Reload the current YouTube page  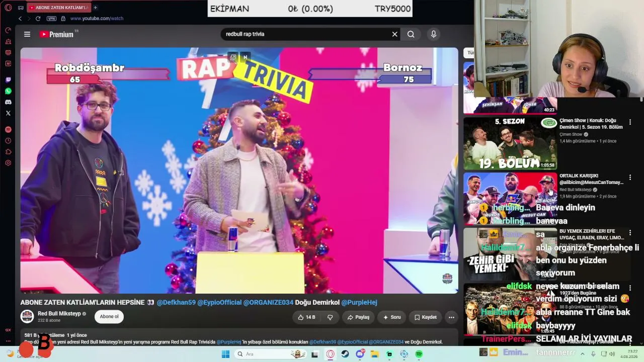[x=38, y=19]
